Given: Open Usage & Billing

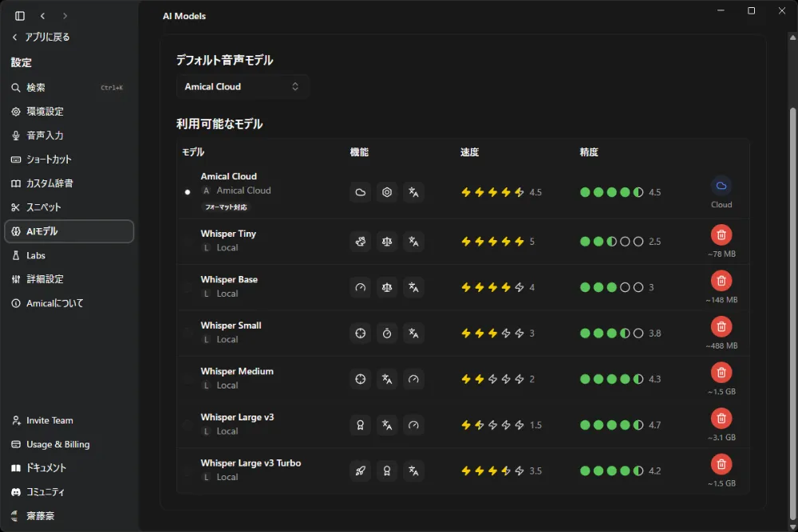Looking at the screenshot, I should [x=69, y=444].
